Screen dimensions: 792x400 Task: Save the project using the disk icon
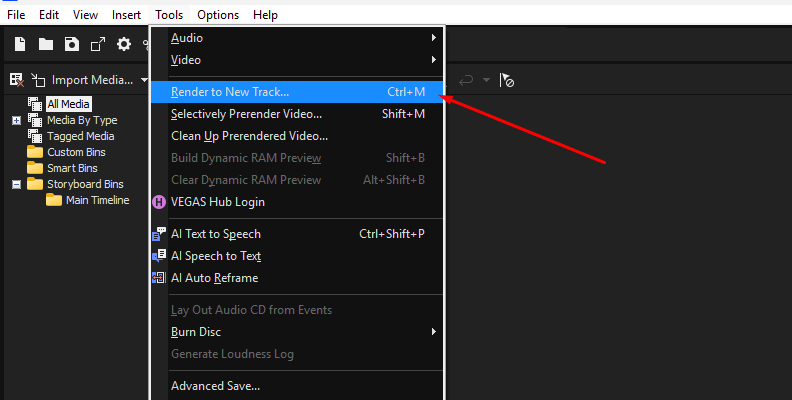72,44
